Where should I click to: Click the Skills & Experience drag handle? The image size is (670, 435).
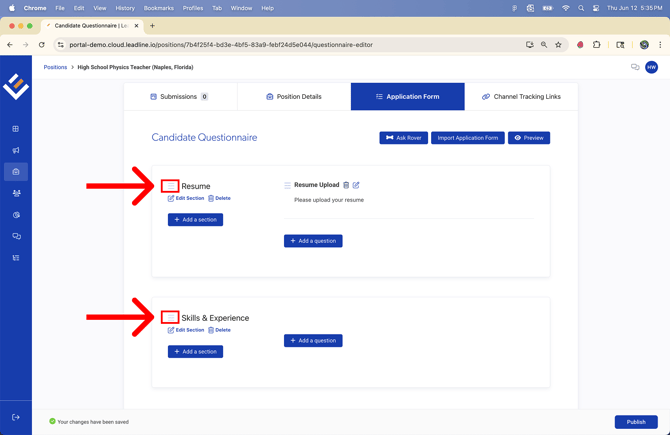[x=171, y=318]
